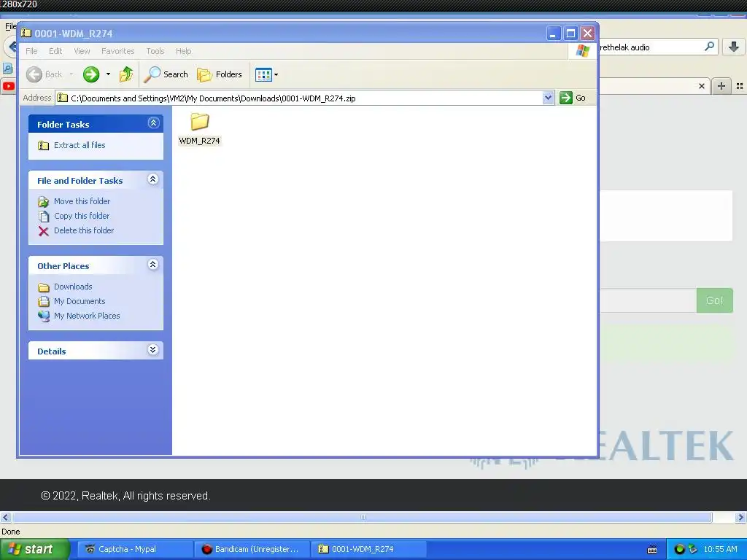
Task: Toggle the Folders pane
Action: coord(220,74)
